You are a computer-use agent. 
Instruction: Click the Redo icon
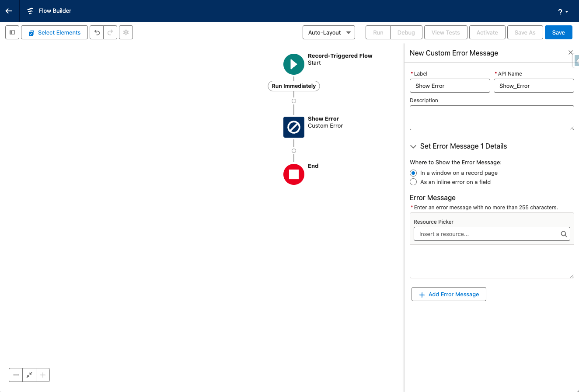110,32
